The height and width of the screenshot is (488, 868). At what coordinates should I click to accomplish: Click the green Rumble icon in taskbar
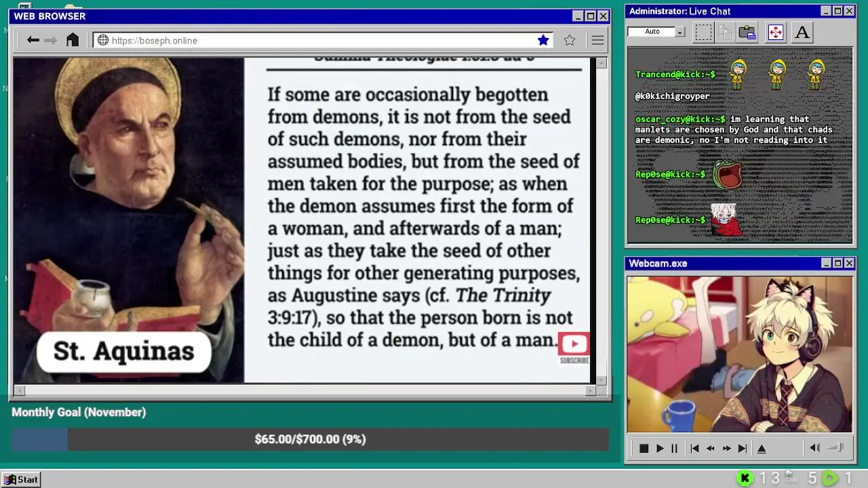point(831,479)
